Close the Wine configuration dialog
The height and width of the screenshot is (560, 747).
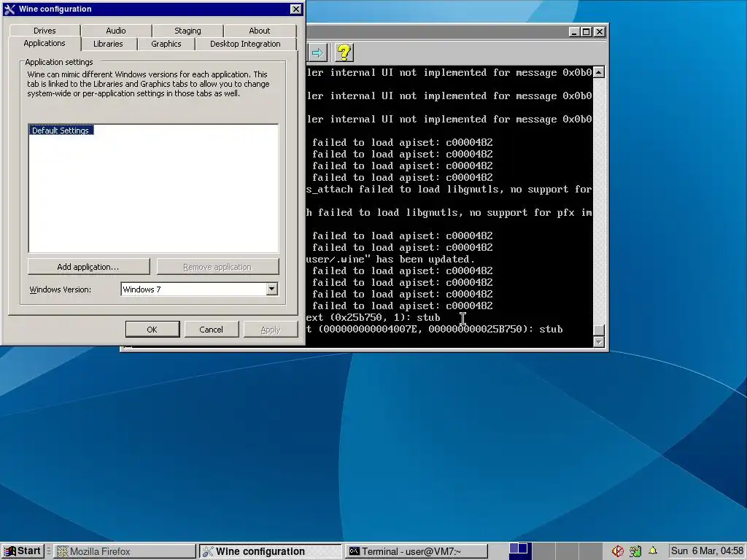(x=296, y=9)
